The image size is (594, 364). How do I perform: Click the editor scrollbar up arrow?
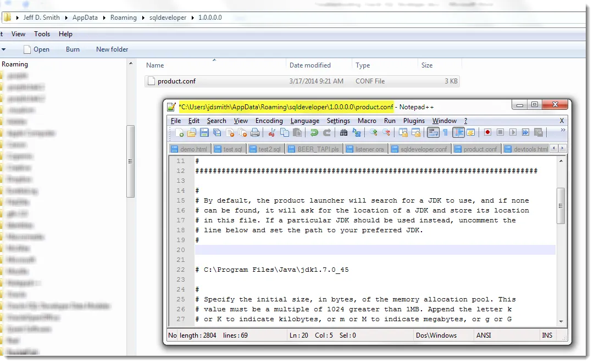pyautogui.click(x=561, y=161)
